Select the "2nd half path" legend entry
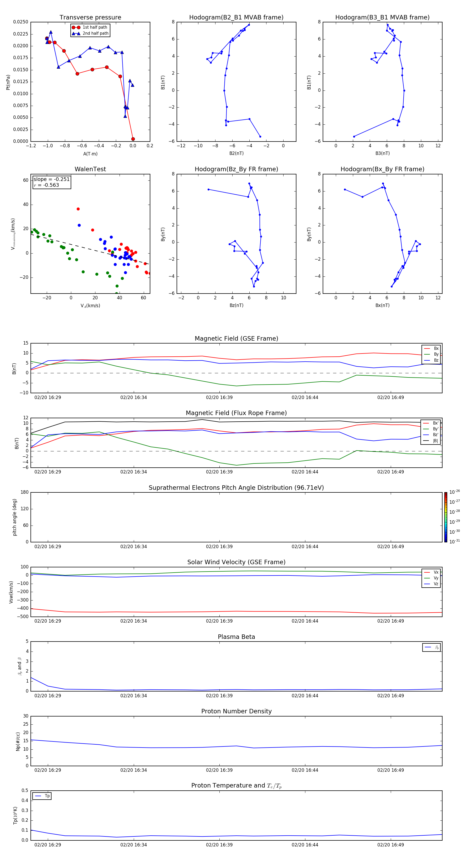Image resolution: width=473 pixels, height=868 pixels. [x=90, y=33]
